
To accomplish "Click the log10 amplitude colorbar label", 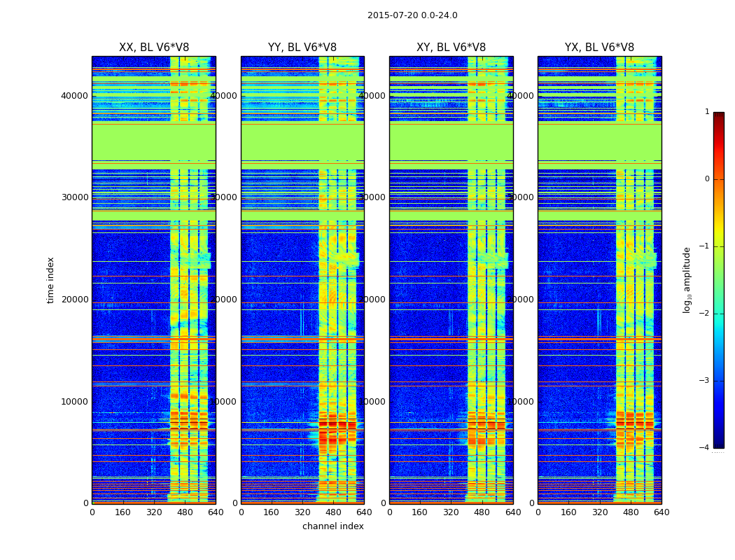I will point(687,280).
